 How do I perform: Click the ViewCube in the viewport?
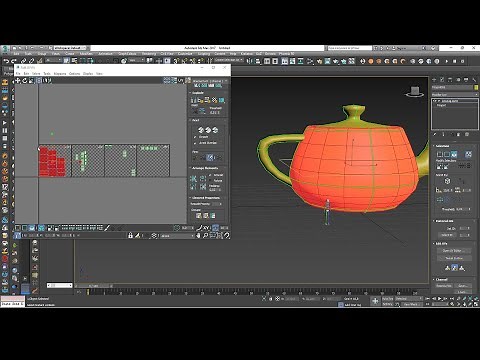(415, 92)
